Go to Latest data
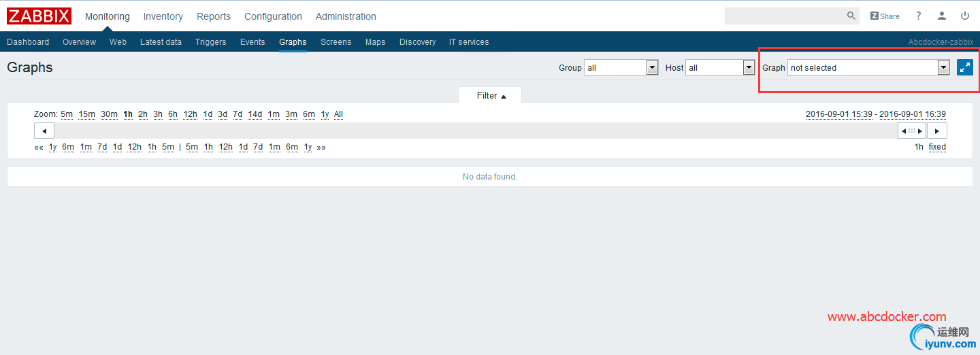Image resolution: width=980 pixels, height=355 pixels. click(x=161, y=42)
